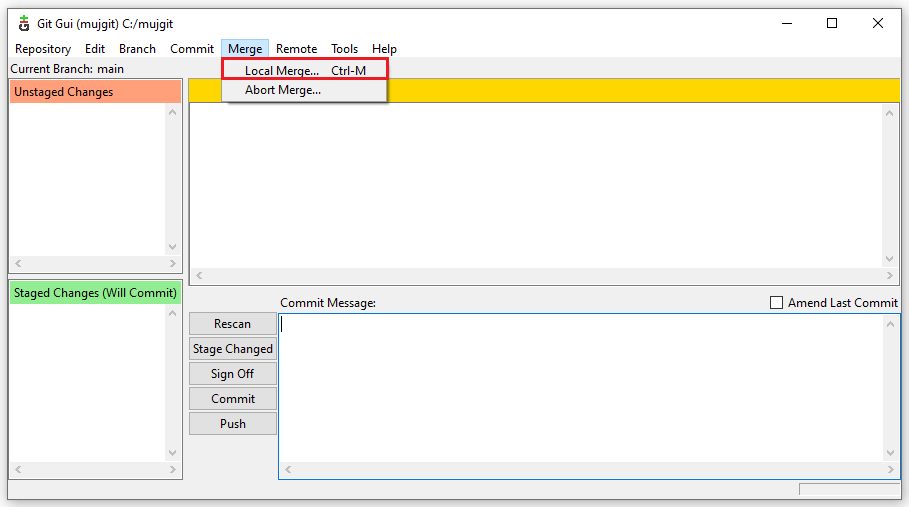
Task: Click the left arrow of Commit Message horizontal scrollbar
Action: (x=288, y=469)
